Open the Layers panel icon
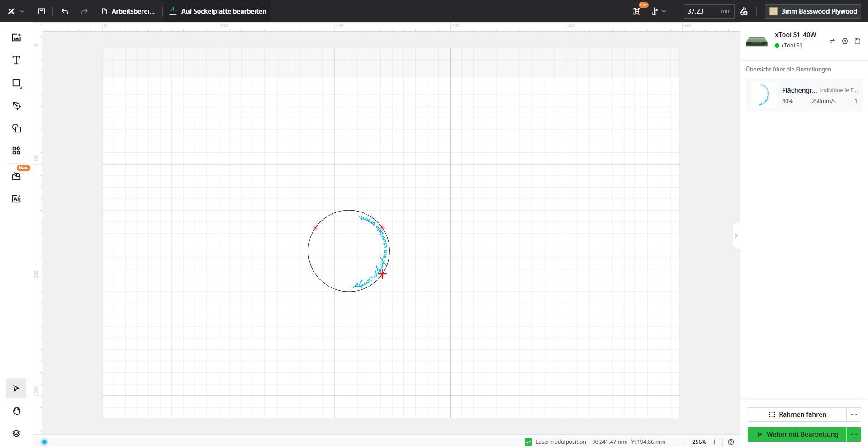The height and width of the screenshot is (447, 868). (x=16, y=433)
